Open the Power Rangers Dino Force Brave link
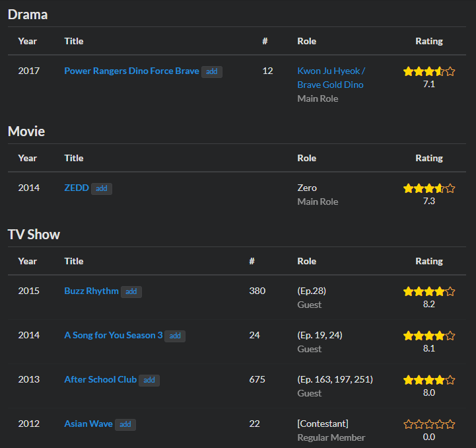Screen dimensions: 476x448 point(131,71)
